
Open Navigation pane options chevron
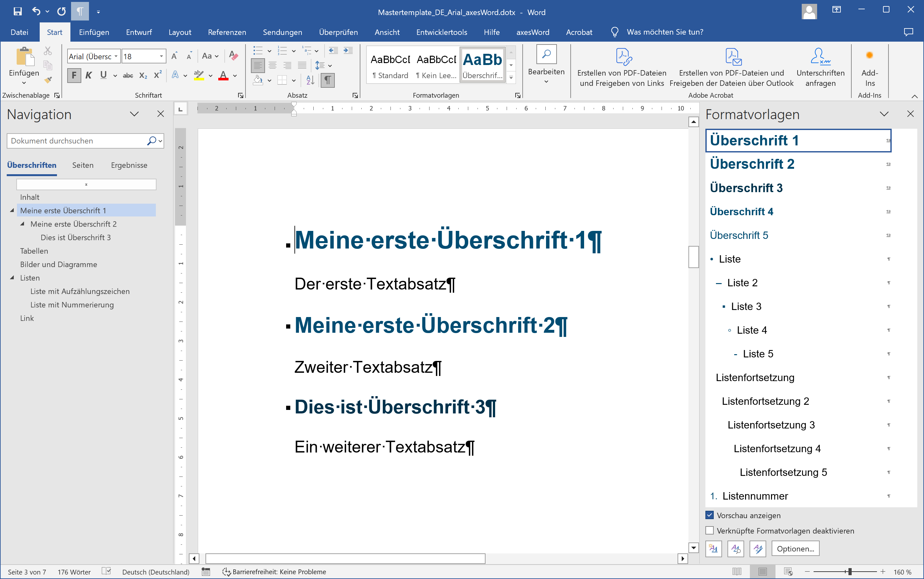pyautogui.click(x=134, y=114)
